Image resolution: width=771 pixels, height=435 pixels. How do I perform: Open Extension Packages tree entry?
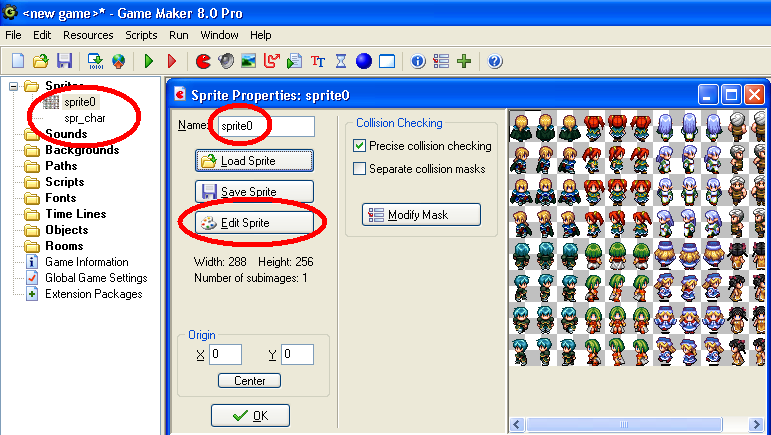(93, 294)
